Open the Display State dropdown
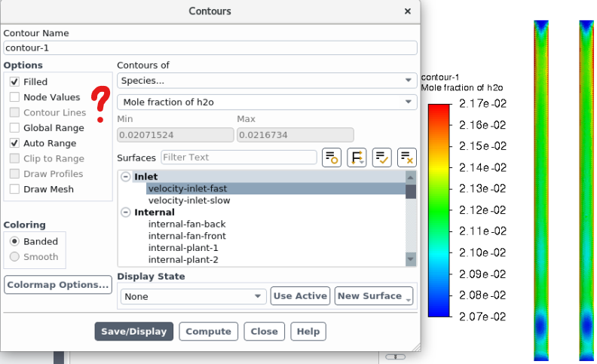Viewport: 597px width, 364px height. click(194, 297)
